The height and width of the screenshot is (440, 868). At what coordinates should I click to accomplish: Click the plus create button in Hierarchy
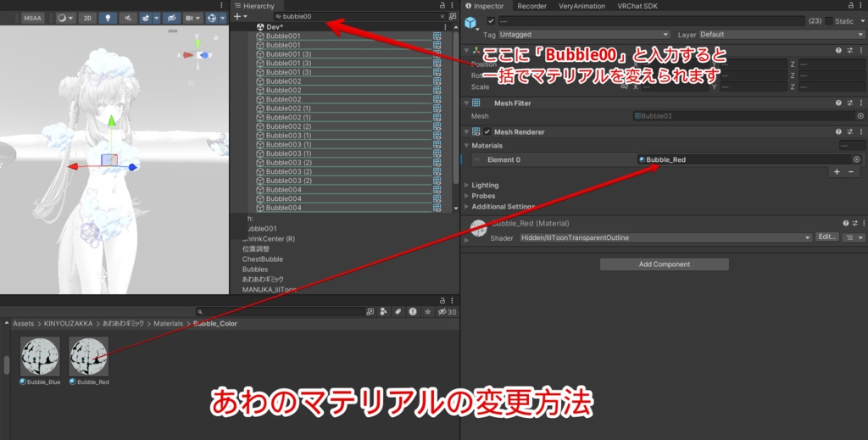pyautogui.click(x=237, y=17)
